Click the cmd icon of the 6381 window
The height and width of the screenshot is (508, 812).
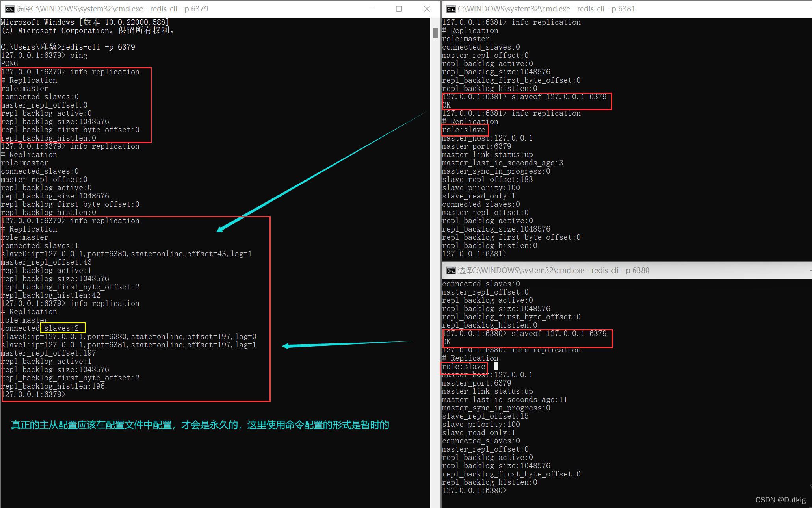pyautogui.click(x=451, y=9)
